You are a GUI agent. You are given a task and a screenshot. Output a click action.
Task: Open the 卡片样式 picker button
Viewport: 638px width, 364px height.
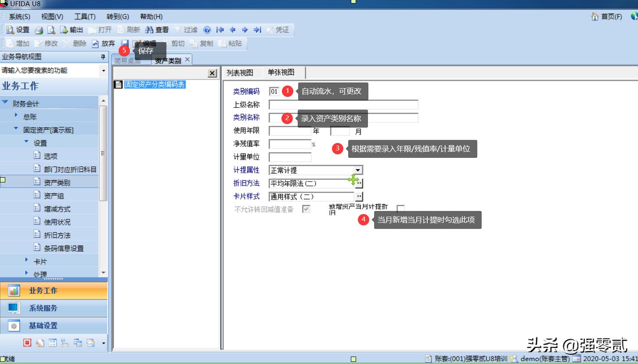[x=359, y=196]
